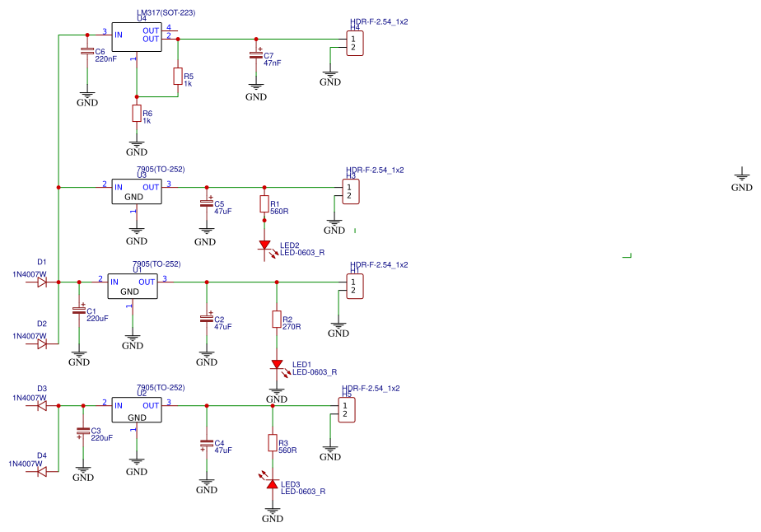Click the 7905 regulator U3 component
The height and width of the screenshot is (532, 761).
pyautogui.click(x=137, y=191)
